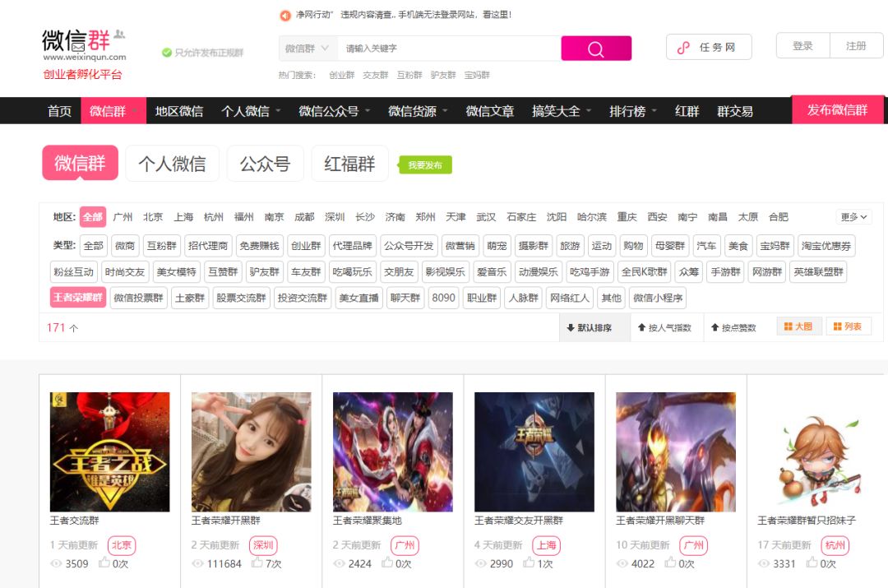Open the 王者荣耀聚集地 group thumbnail
Image resolution: width=888 pixels, height=588 pixels.
pos(392,451)
